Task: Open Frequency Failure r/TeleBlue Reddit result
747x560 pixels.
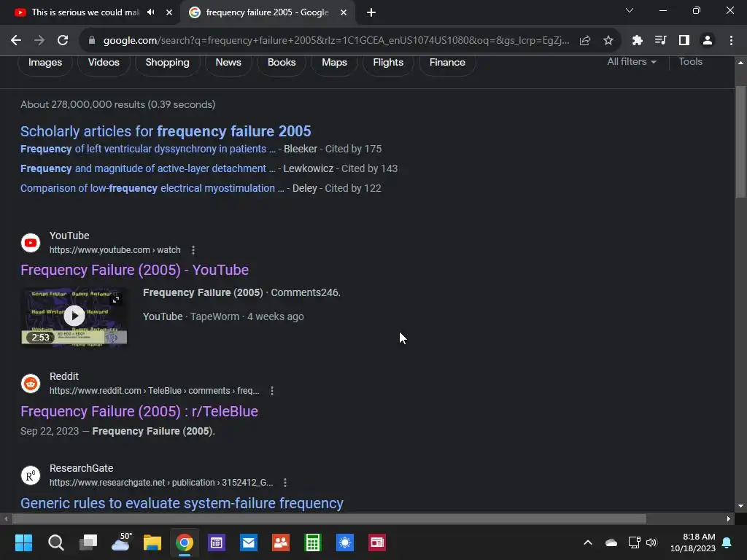Action: coord(139,411)
